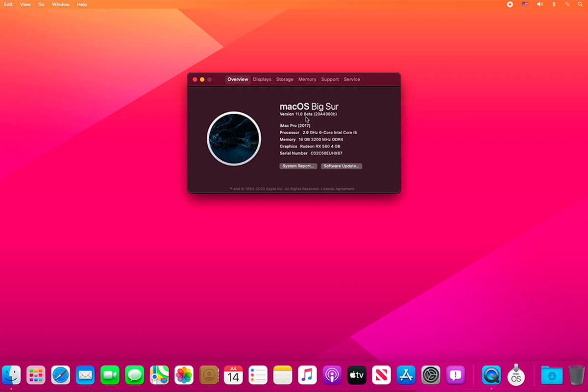Launch Photos from the Dock

coord(184,375)
